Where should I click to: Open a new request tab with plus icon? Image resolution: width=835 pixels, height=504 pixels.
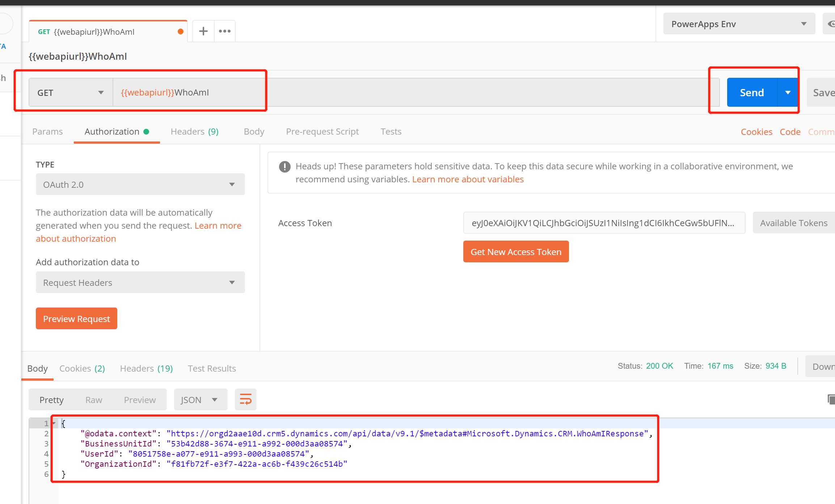click(x=203, y=31)
